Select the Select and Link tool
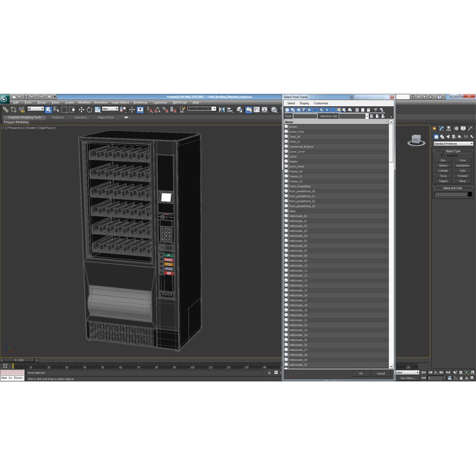 point(5,110)
